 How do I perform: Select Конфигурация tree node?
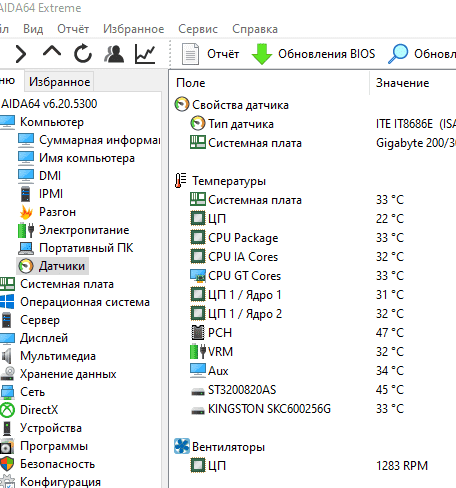coord(60,482)
